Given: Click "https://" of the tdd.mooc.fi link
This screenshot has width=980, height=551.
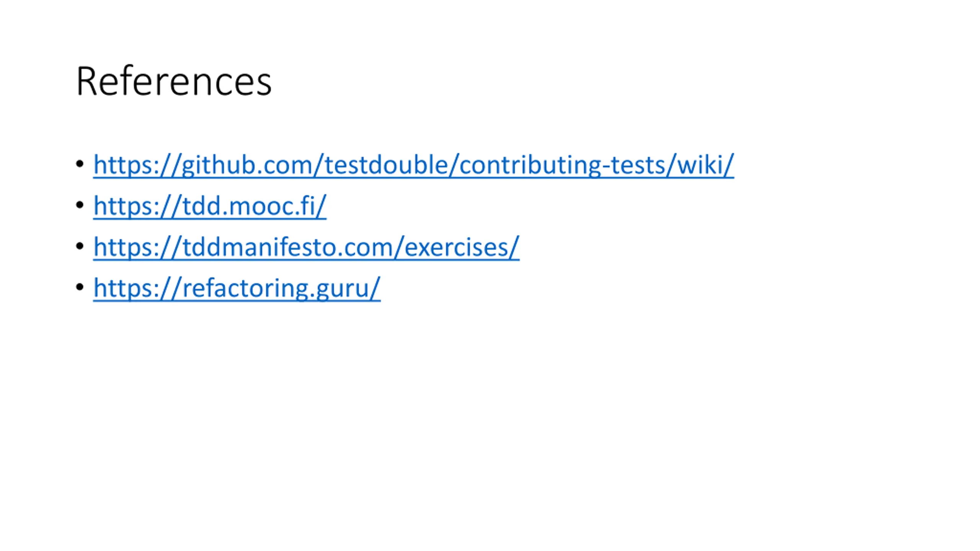Looking at the screenshot, I should pyautogui.click(x=137, y=206).
